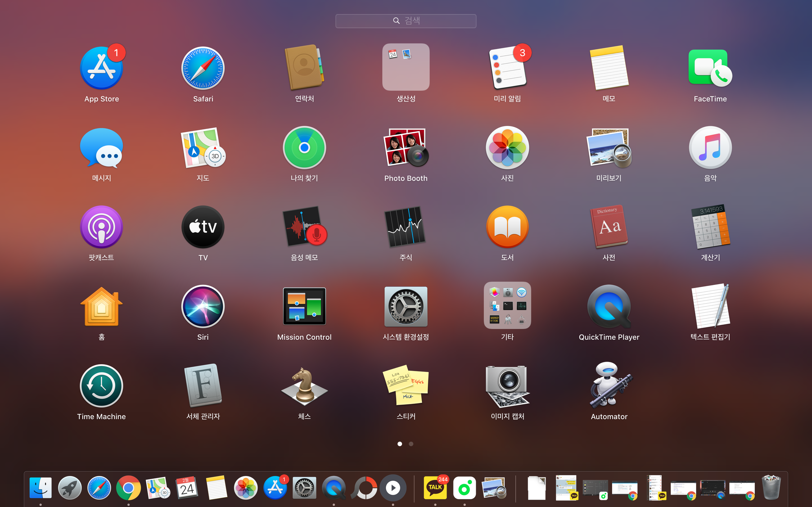Launch the Find My (나의 찾기) app
This screenshot has height=507, width=812.
pyautogui.click(x=304, y=148)
